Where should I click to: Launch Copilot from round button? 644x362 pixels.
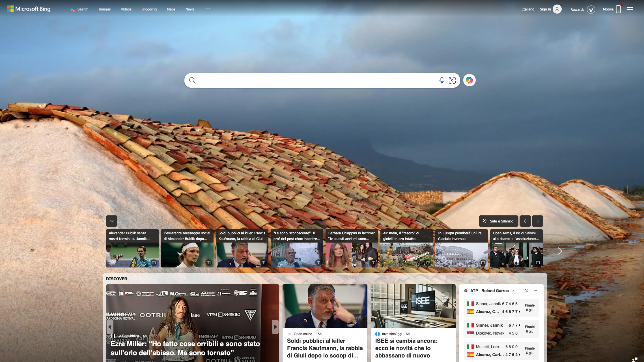[469, 80]
